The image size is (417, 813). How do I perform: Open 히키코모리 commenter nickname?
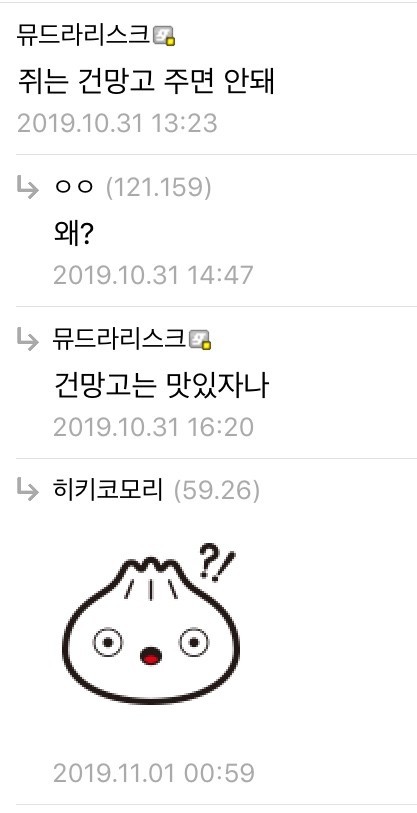(x=109, y=490)
